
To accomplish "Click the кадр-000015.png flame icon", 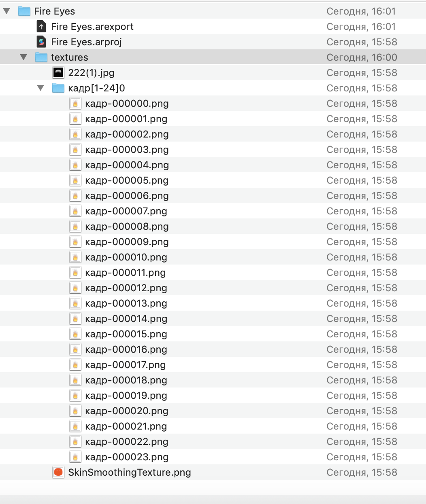I will (x=75, y=334).
